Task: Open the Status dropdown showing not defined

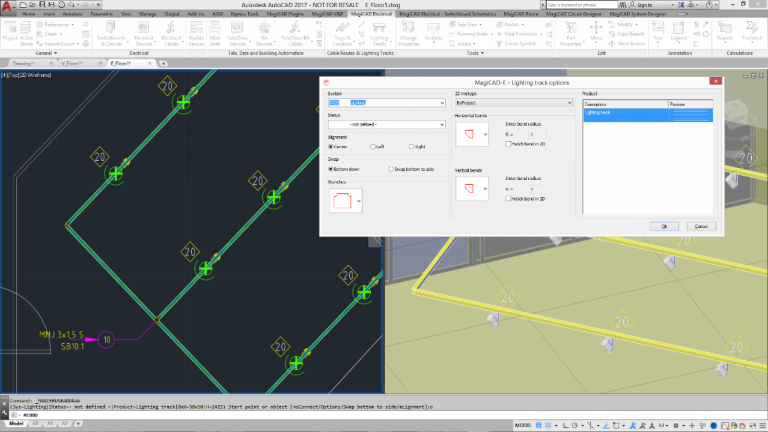Action: point(386,124)
